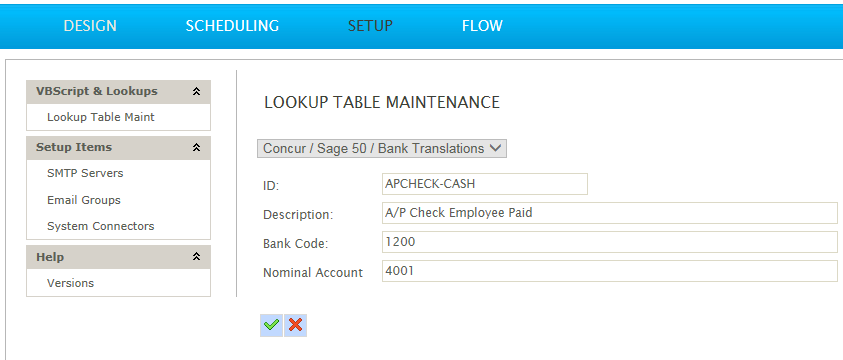Click the Description input field
Viewport: 843px width, 360px height.
click(x=610, y=213)
